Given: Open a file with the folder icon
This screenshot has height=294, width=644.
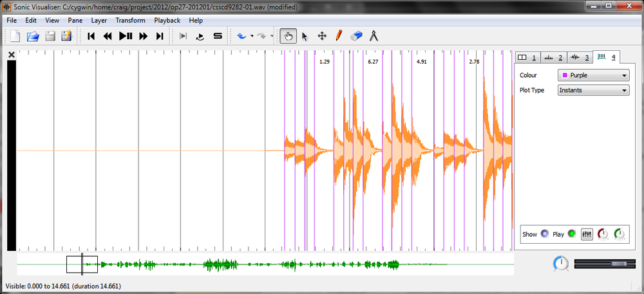Looking at the screenshot, I should point(32,36).
